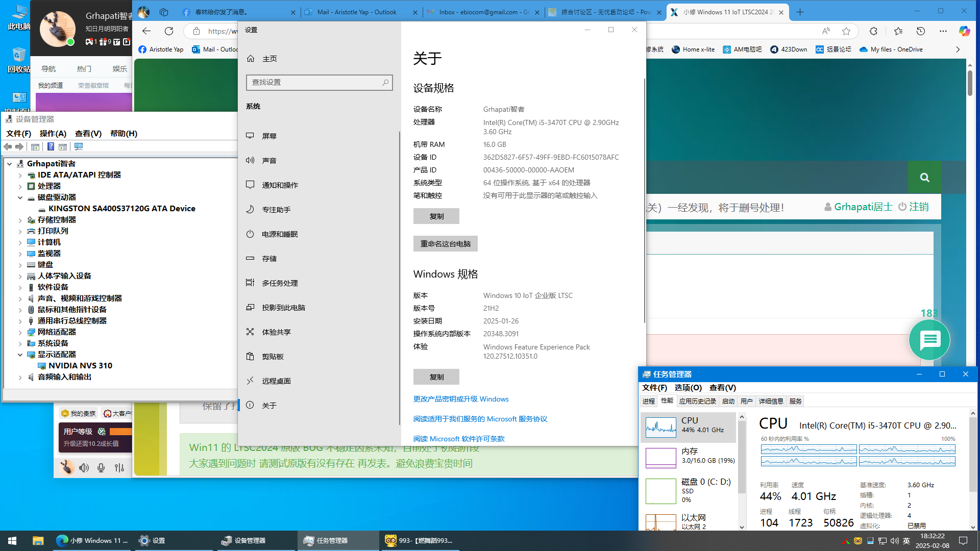Click Copy button under Windows specifications
Image resolution: width=980 pixels, height=551 pixels.
coord(436,377)
